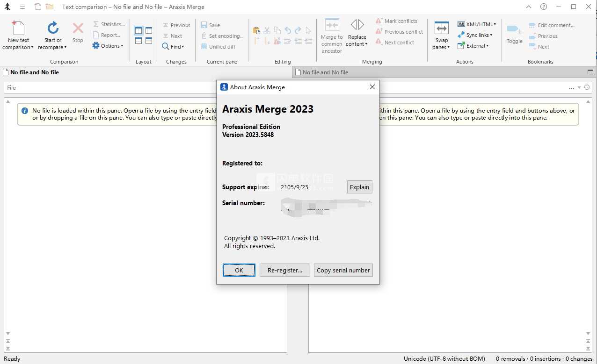Click Save in Current pane group
The width and height of the screenshot is (597, 364).
coord(210,25)
